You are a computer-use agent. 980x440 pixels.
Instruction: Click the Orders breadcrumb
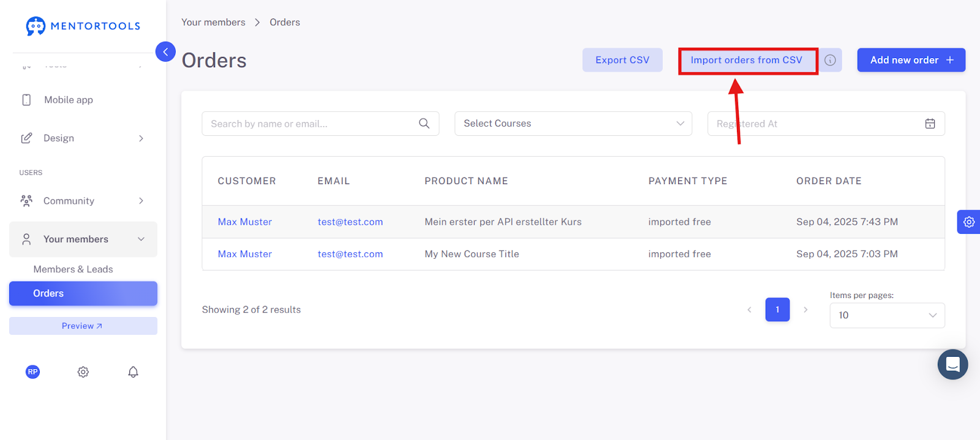[x=285, y=22]
